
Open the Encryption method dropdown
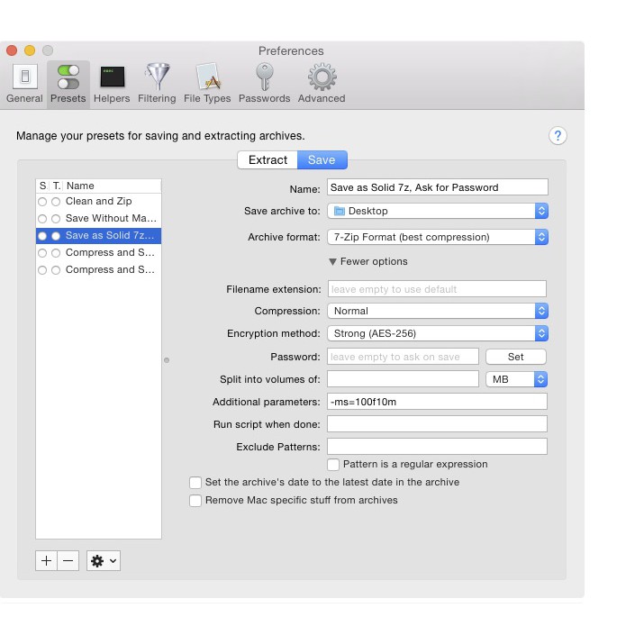(437, 333)
